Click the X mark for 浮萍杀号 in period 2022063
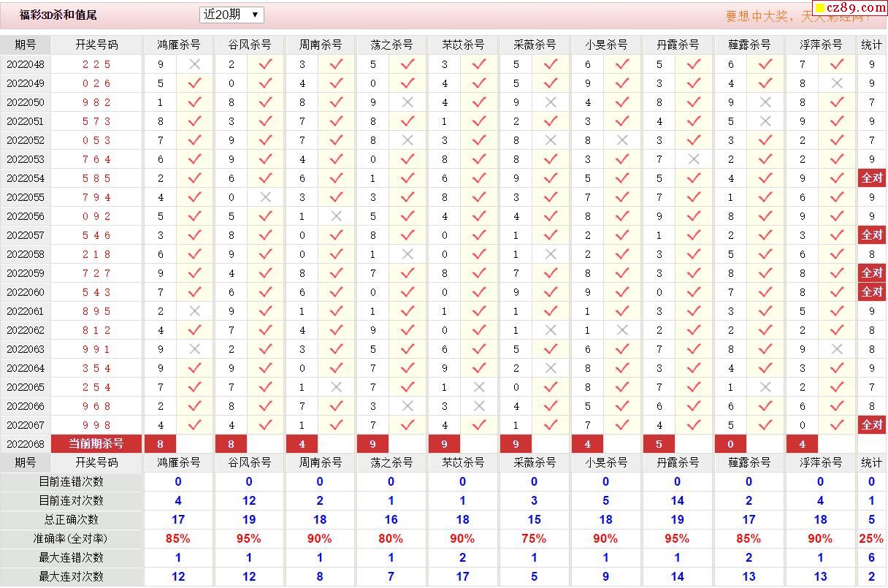The width and height of the screenshot is (888, 588). pyautogui.click(x=837, y=349)
